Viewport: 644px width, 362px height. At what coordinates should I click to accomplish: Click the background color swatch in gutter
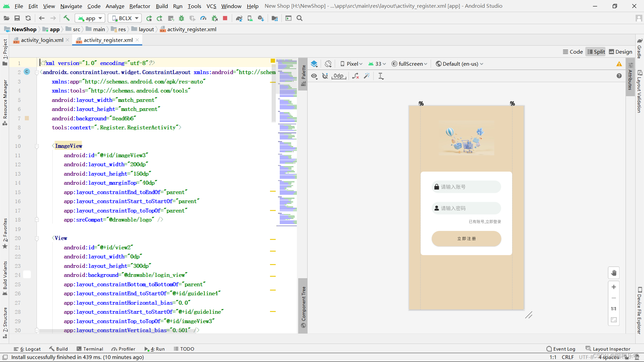pyautogui.click(x=27, y=118)
